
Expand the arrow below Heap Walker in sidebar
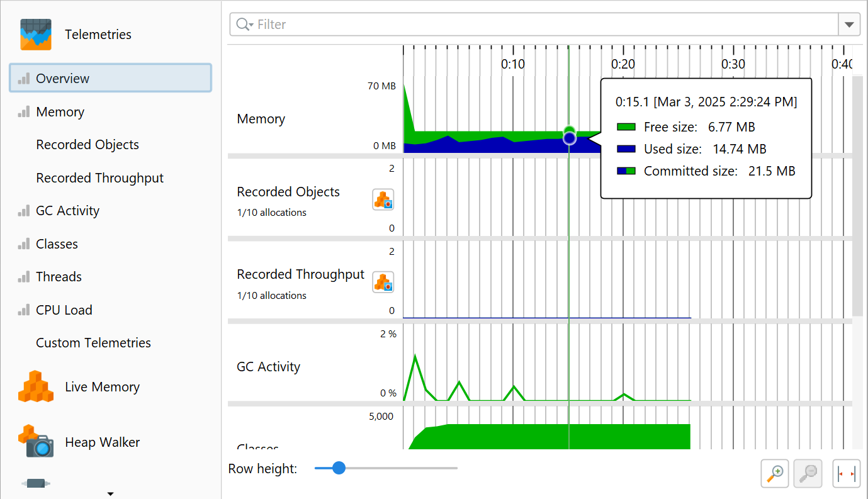click(111, 493)
